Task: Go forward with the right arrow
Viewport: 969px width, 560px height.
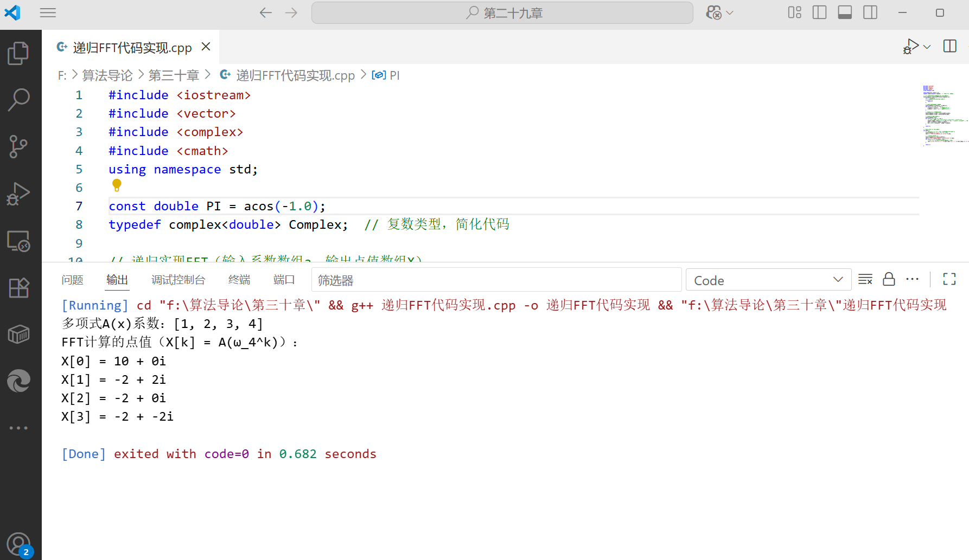Action: pos(291,12)
